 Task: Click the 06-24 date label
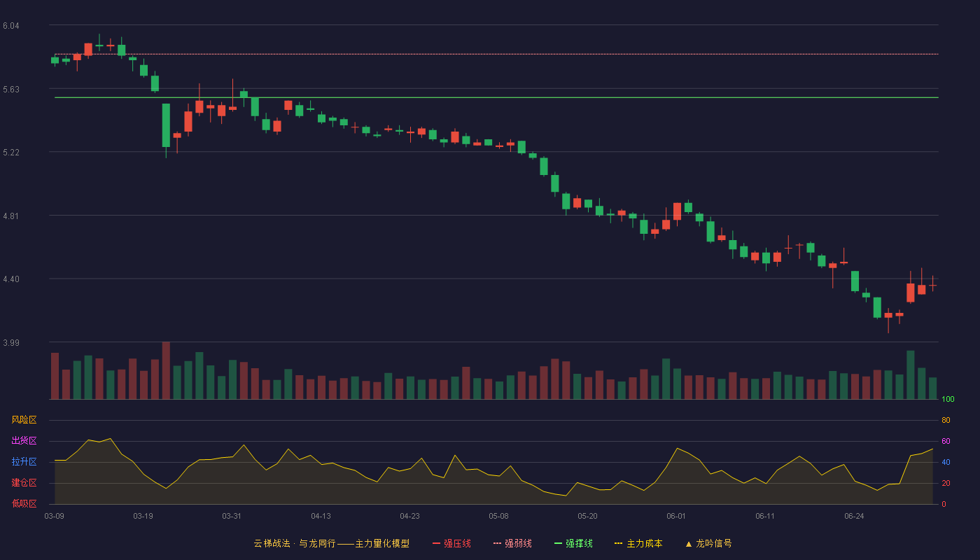(x=854, y=516)
